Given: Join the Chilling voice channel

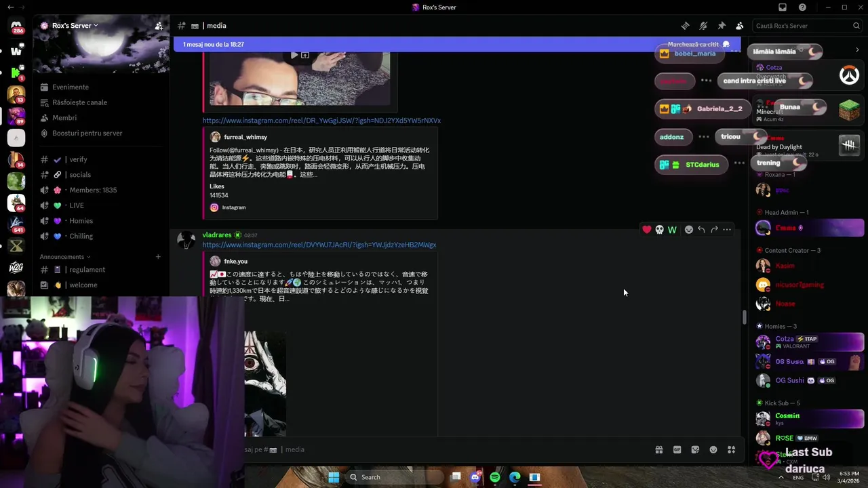Looking at the screenshot, I should click(x=102, y=237).
